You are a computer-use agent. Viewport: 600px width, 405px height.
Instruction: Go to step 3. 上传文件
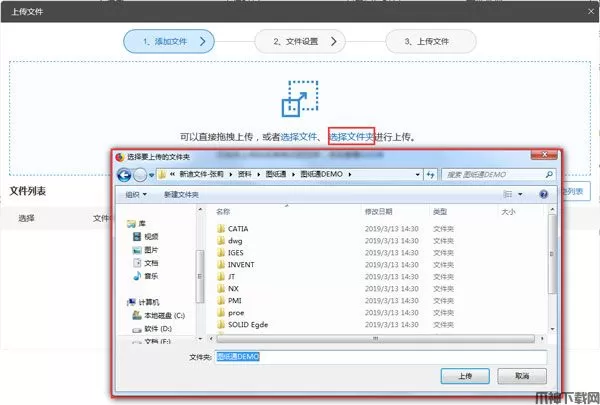pos(431,41)
